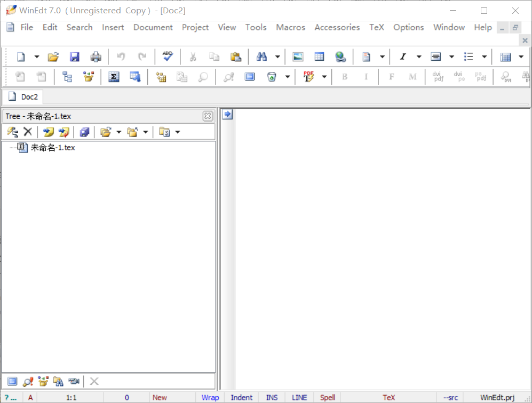Toggle --src option in status bar
Screen dimensions: 532x403
pyautogui.click(x=450, y=397)
